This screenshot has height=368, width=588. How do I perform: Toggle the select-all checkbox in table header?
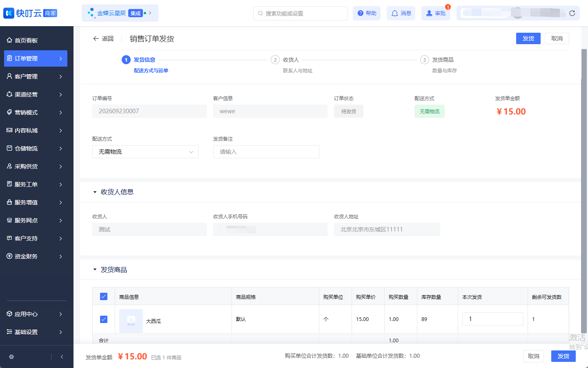[104, 296]
